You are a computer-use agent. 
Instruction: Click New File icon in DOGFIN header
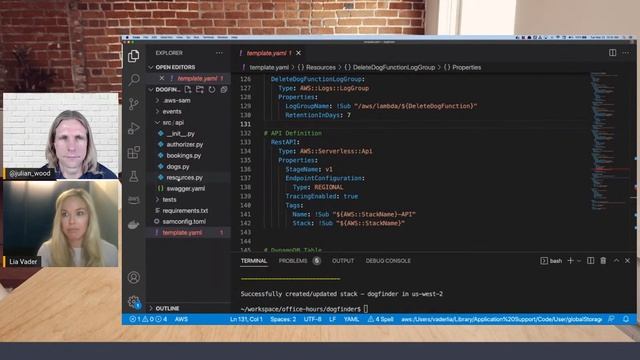188,89
